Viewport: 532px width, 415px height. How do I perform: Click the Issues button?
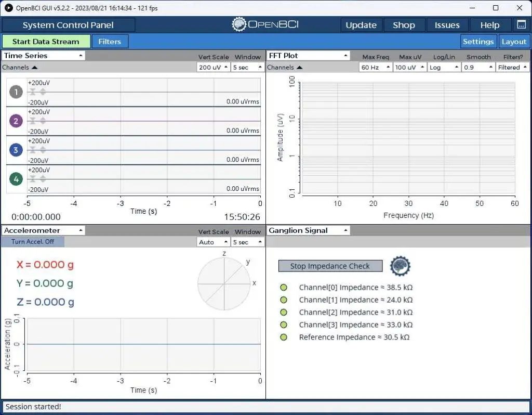(x=447, y=25)
